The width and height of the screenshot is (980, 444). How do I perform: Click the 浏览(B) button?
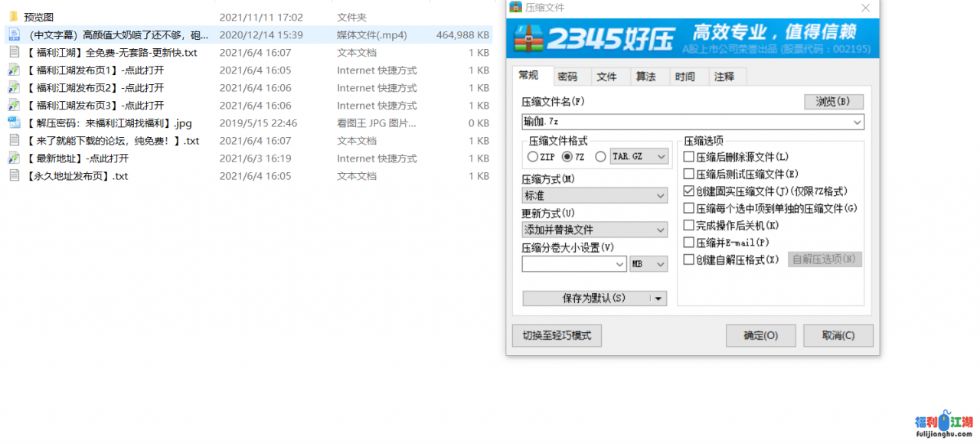pos(833,102)
